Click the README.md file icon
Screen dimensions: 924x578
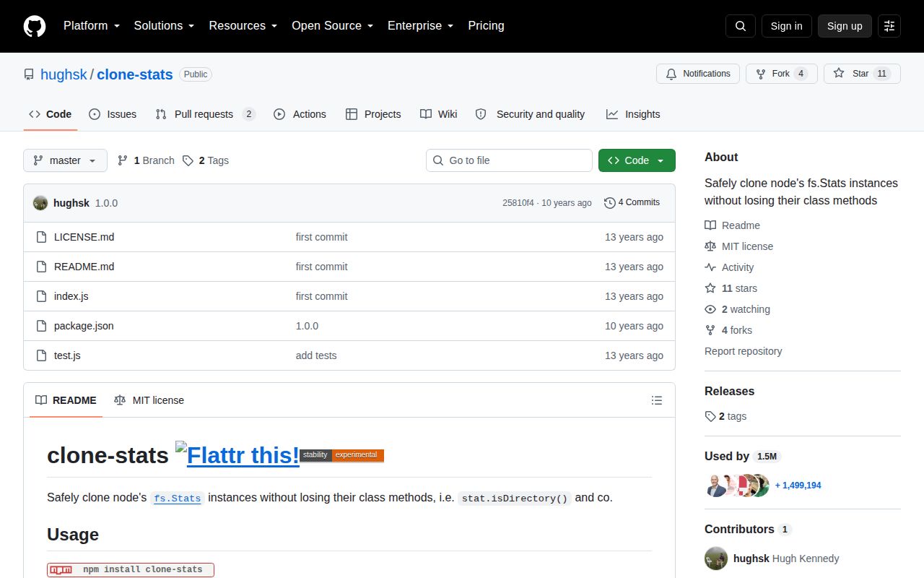pyautogui.click(x=41, y=267)
